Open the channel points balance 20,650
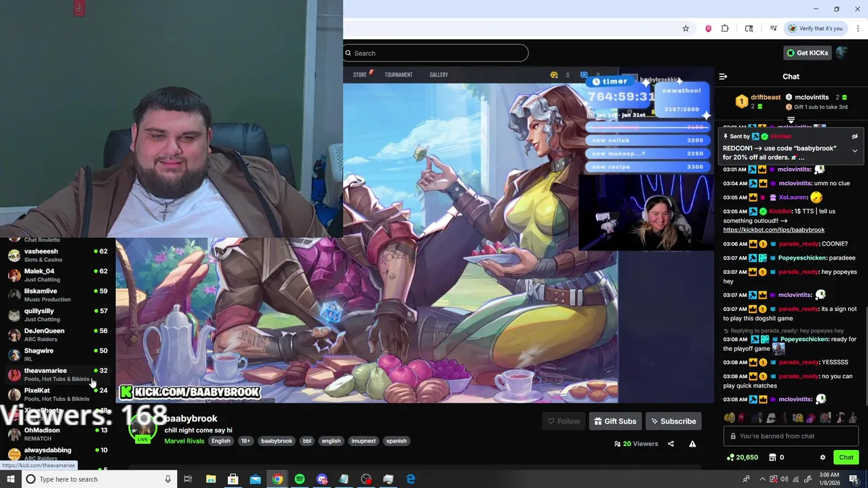The width and height of the screenshot is (868, 488). click(742, 457)
